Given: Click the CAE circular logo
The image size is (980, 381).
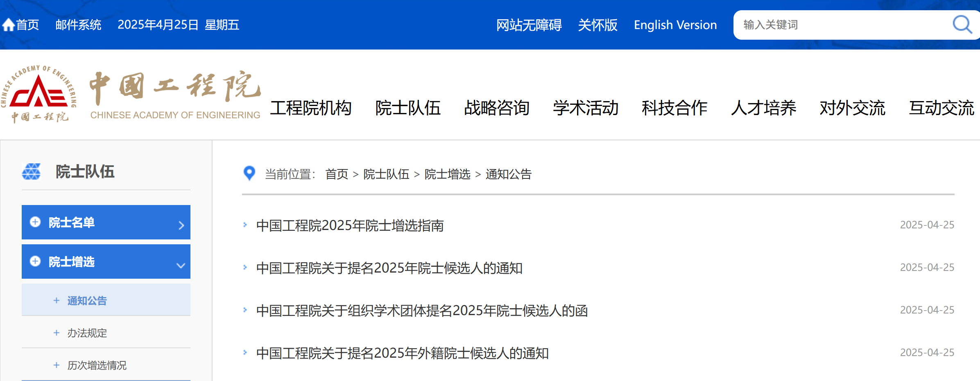Looking at the screenshot, I should pos(39,94).
